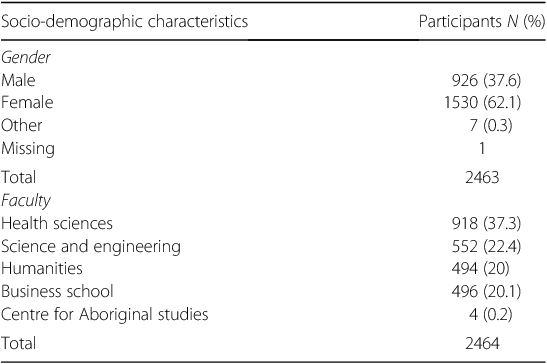
Task: Select the Missing row label
Action: (x=28, y=149)
